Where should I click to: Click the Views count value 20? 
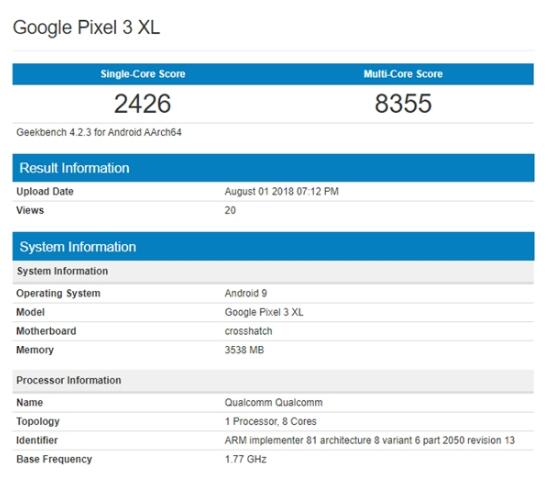pyautogui.click(x=230, y=210)
